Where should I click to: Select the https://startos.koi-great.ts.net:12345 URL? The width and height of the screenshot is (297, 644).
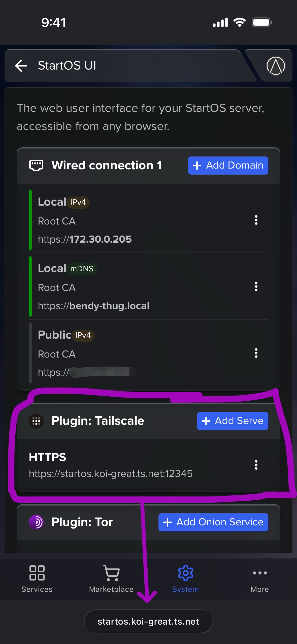pos(111,474)
